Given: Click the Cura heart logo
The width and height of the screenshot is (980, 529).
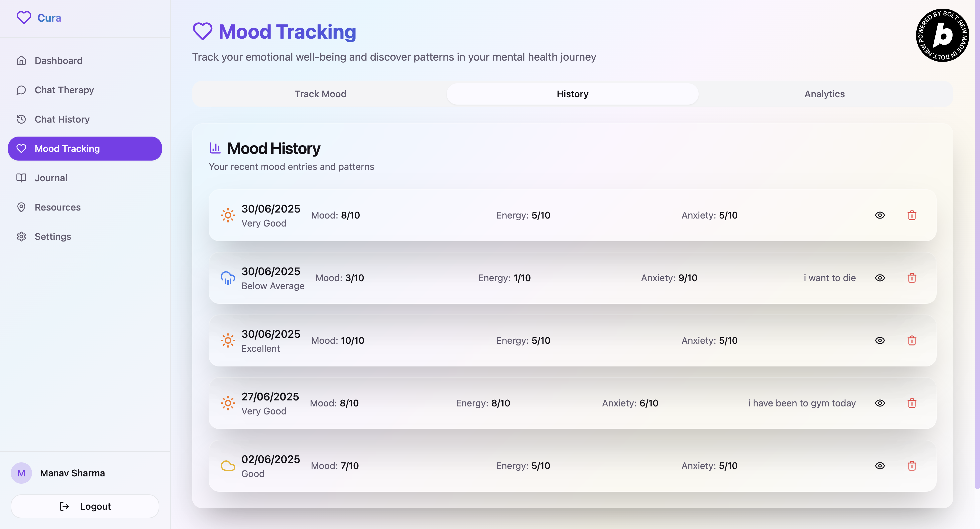Looking at the screenshot, I should (24, 18).
